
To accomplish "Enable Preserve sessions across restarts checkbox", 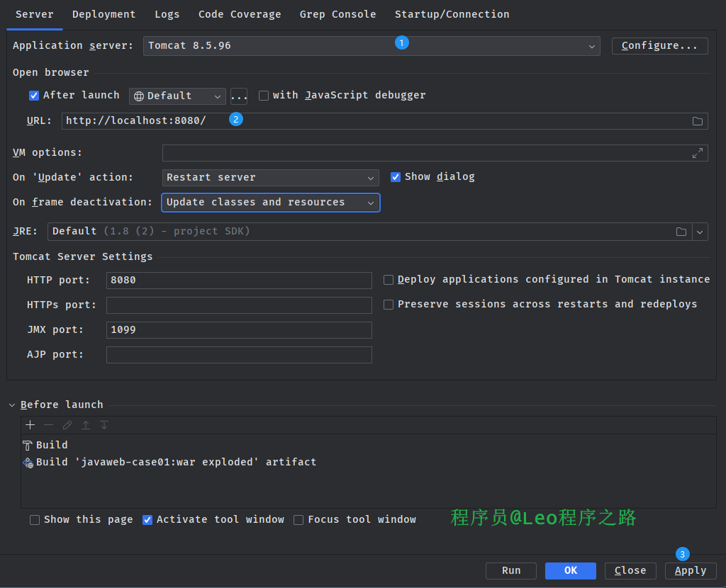I will tap(389, 305).
